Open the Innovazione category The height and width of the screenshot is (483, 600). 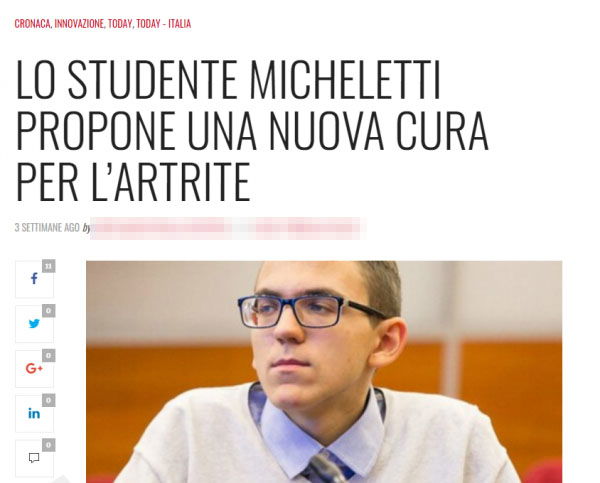click(79, 24)
